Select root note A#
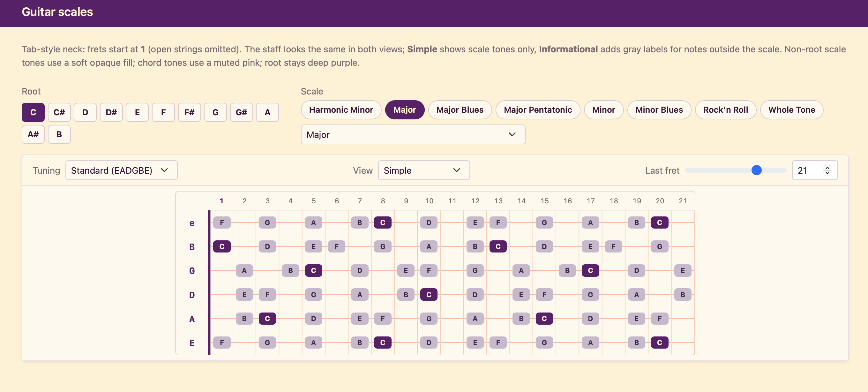This screenshot has width=868, height=392. pos(33,134)
